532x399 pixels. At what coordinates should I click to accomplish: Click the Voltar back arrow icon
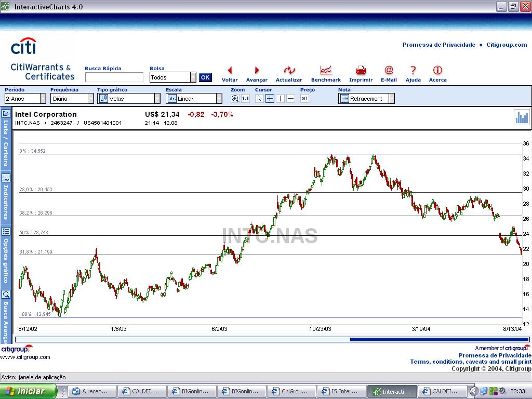pyautogui.click(x=230, y=71)
